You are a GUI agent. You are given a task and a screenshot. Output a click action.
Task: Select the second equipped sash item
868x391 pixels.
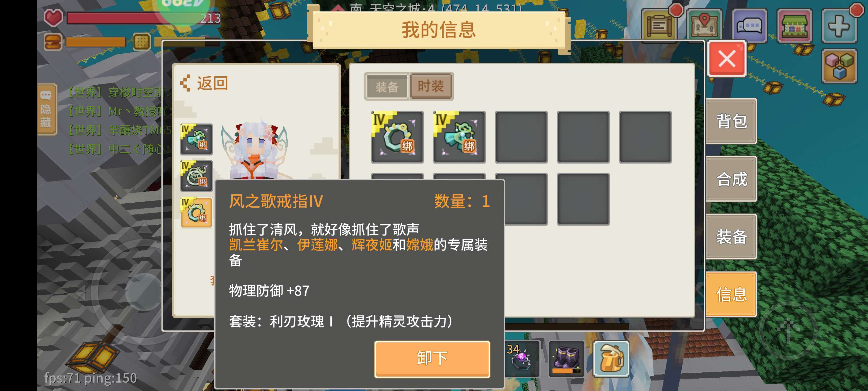click(459, 137)
